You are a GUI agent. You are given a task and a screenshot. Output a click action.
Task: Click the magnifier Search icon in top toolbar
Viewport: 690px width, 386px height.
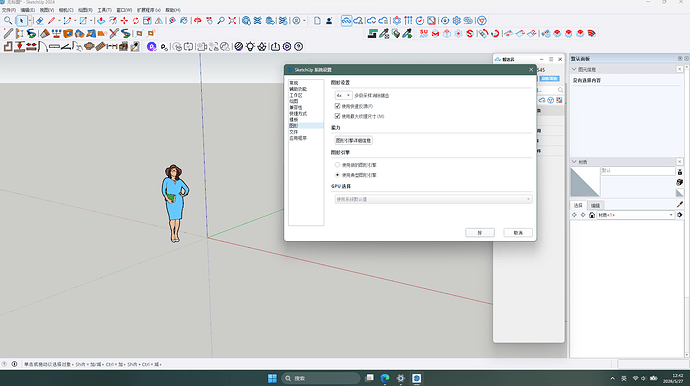pos(7,21)
